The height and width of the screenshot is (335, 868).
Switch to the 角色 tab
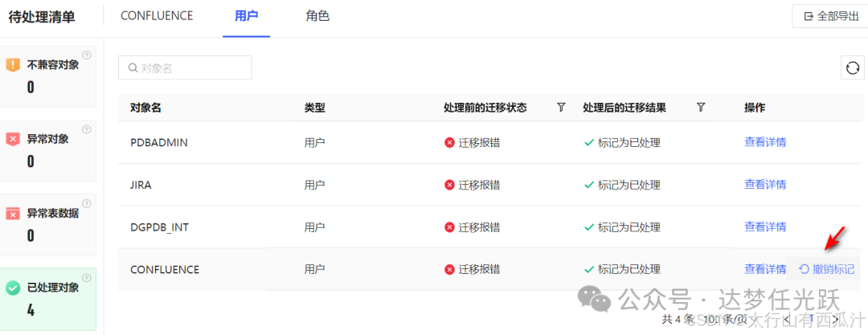coord(317,16)
